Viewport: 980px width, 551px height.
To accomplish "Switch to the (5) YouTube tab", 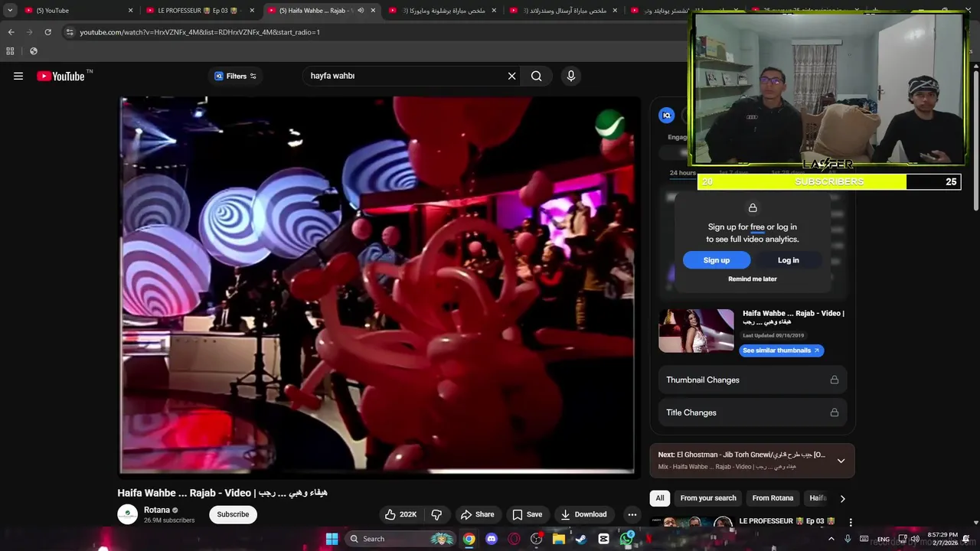I will pyautogui.click(x=77, y=11).
